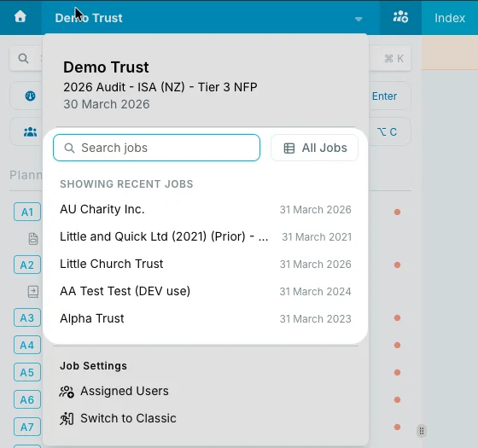Collapse the Demo Trust job dropdown arrow
The height and width of the screenshot is (448, 478).
358,19
